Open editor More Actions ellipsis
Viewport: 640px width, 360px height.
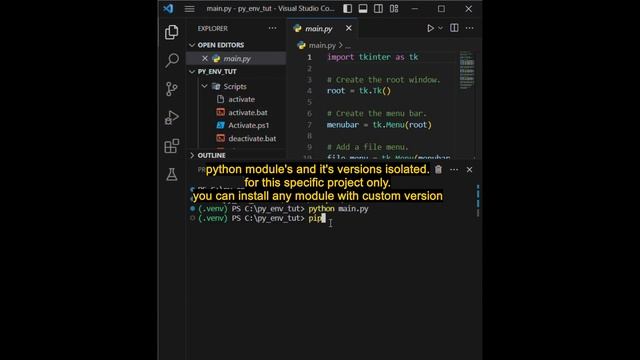coord(470,28)
